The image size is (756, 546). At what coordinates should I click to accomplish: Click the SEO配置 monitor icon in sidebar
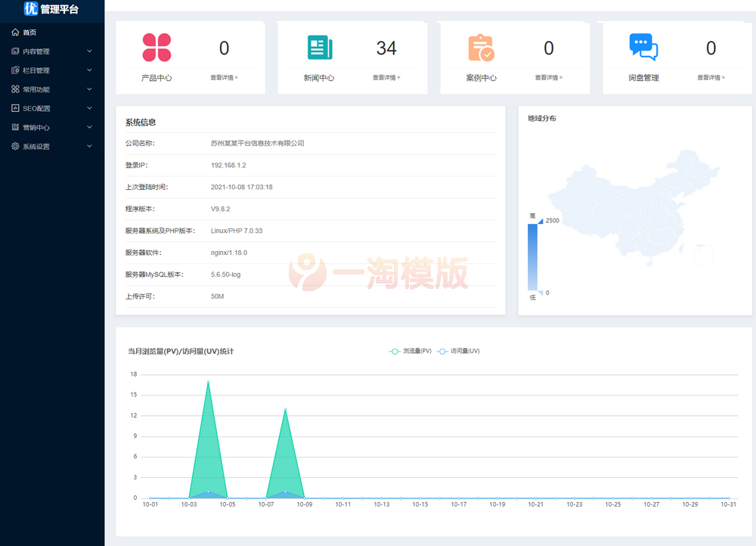tap(16, 108)
